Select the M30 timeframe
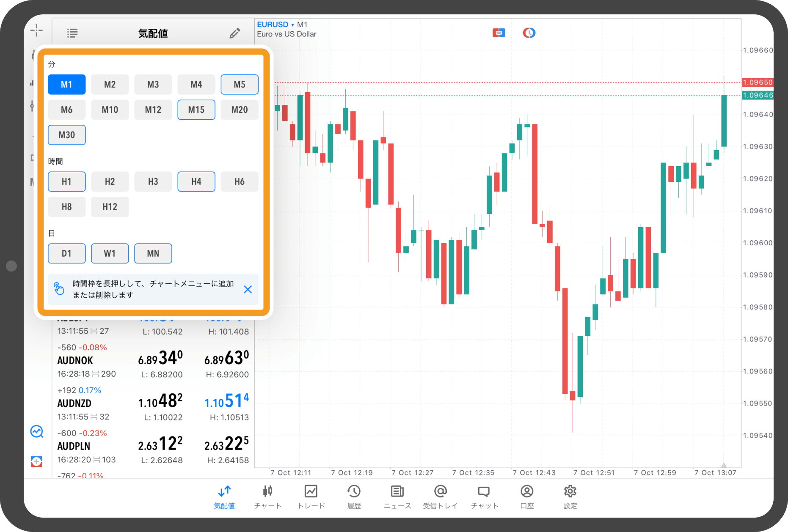Viewport: 788px width, 532px height. point(66,135)
